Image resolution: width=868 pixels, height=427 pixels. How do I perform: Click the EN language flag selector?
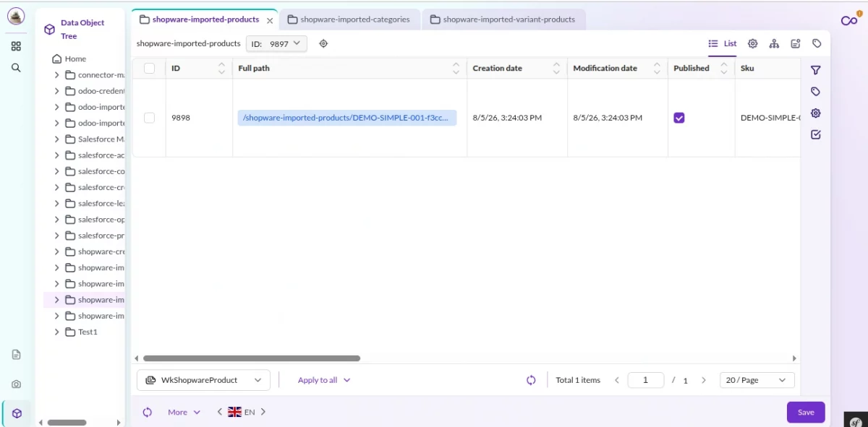click(x=242, y=412)
